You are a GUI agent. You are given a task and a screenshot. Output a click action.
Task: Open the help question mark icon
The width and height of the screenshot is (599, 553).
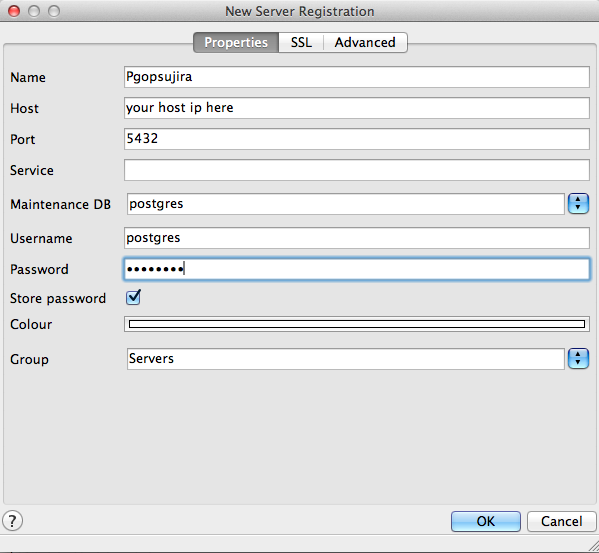pos(13,521)
